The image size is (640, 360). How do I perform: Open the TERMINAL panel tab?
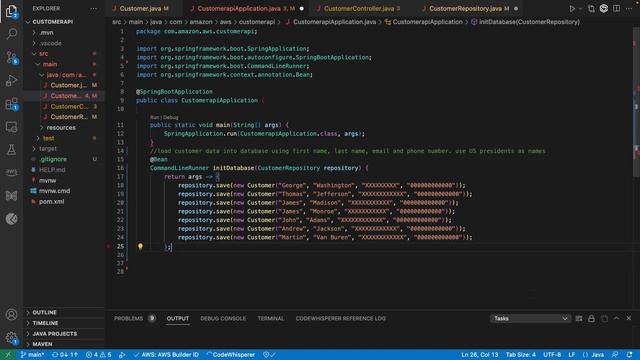click(270, 318)
